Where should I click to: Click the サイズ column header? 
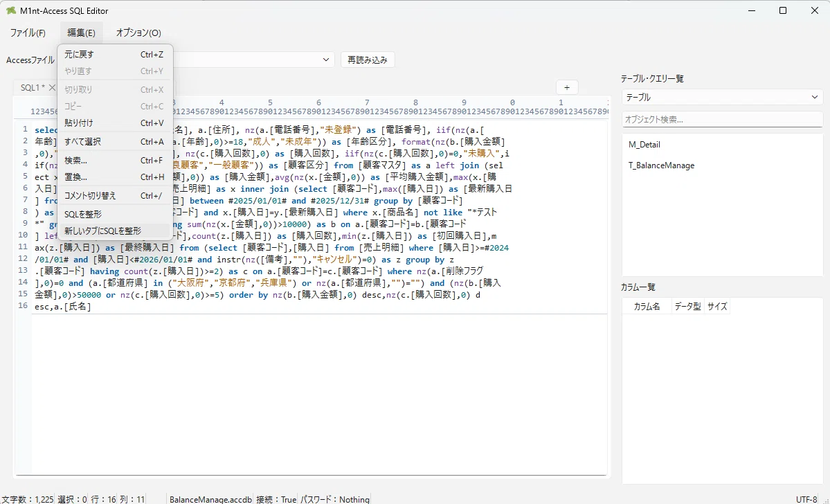[x=717, y=307]
